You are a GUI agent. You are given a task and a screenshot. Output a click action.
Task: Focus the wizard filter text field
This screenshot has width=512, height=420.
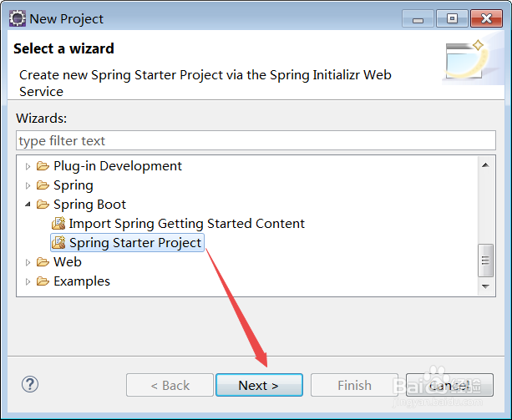pyautogui.click(x=256, y=141)
